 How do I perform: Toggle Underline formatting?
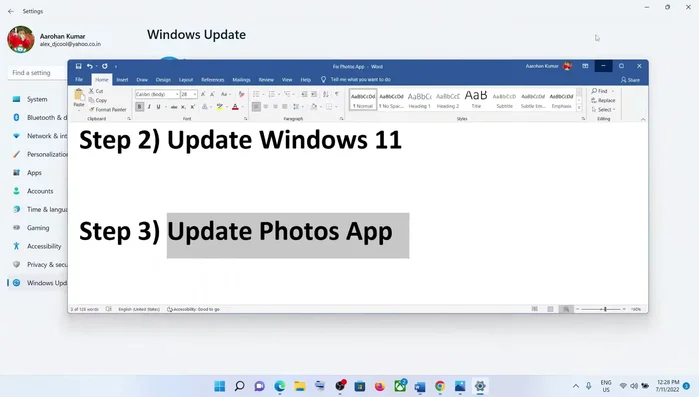[158, 107]
